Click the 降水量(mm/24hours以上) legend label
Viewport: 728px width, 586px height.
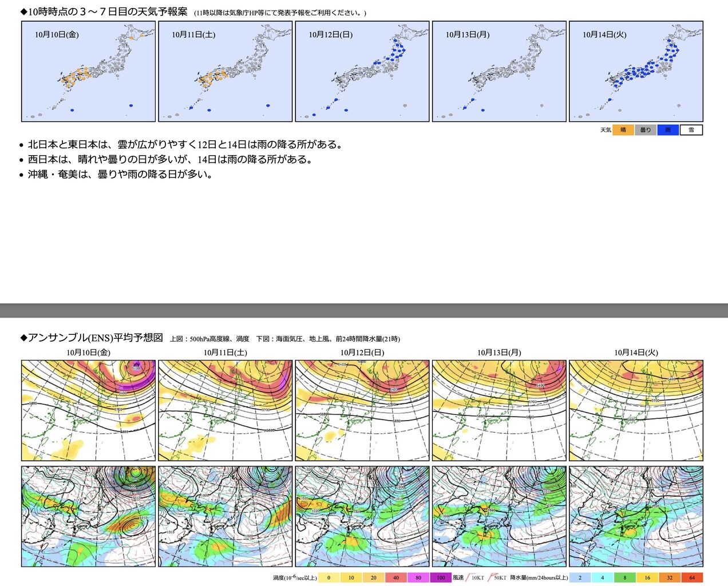[539, 578]
